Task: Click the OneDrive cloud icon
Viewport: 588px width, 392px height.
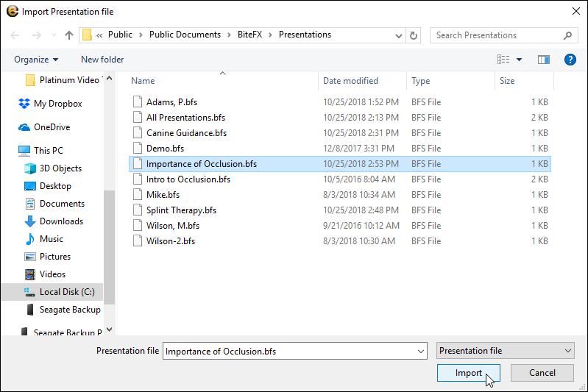Action: pyautogui.click(x=24, y=127)
